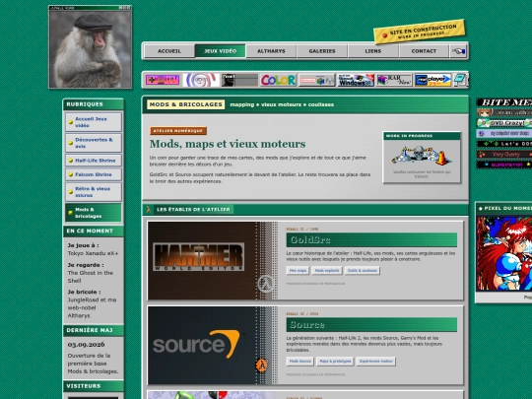Open the LIENS navigation tab

pyautogui.click(x=372, y=51)
